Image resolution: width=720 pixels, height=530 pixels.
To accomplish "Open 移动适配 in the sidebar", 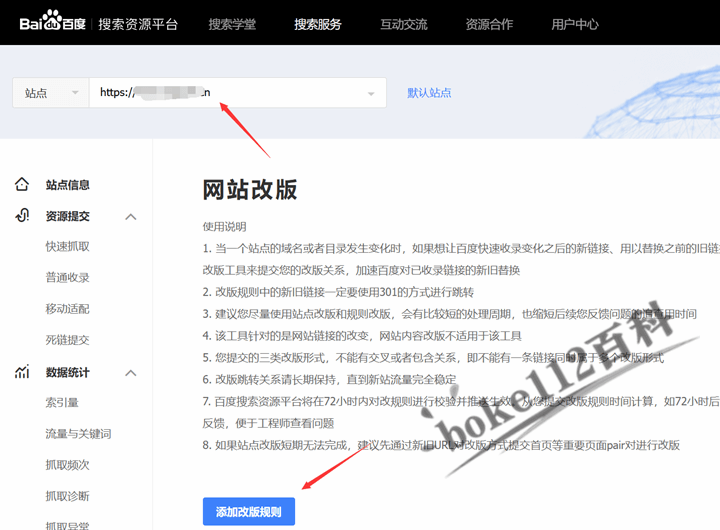I will click(x=68, y=309).
